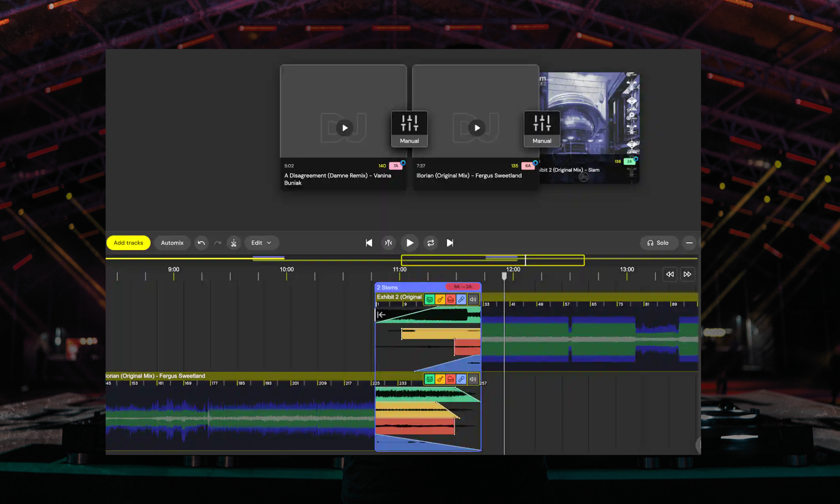
Task: Enable loop playback with the repeat icon
Action: 430,243
